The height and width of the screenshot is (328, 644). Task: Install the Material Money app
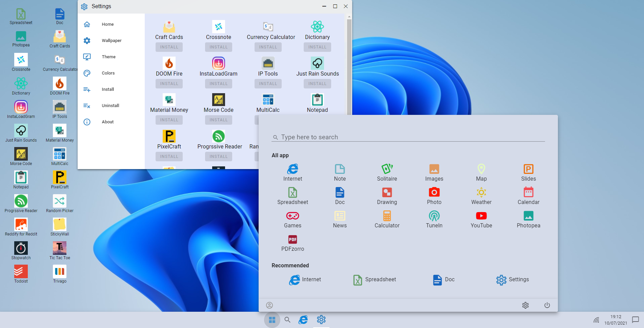coord(169,120)
